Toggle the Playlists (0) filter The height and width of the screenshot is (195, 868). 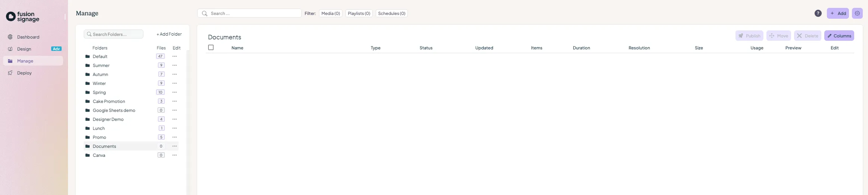pos(359,13)
